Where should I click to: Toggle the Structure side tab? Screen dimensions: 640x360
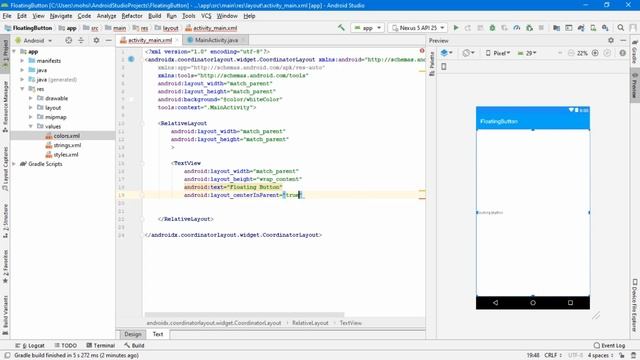click(5, 221)
